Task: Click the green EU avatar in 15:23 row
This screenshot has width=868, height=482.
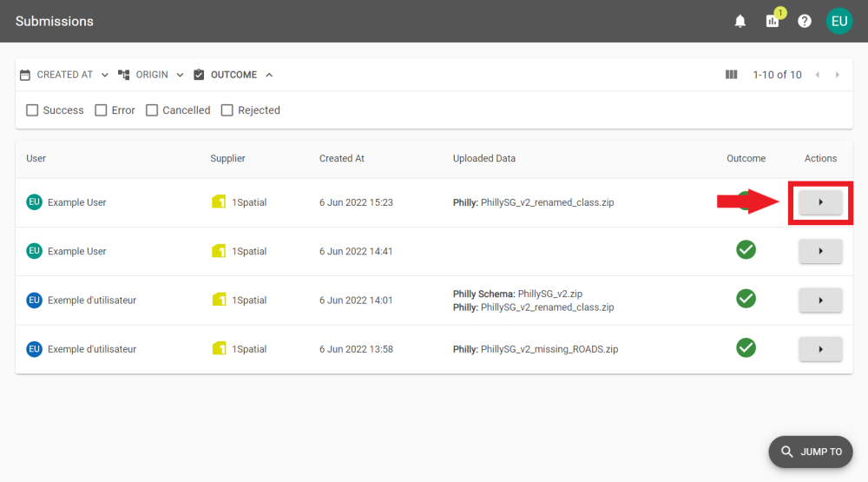Action: point(35,202)
